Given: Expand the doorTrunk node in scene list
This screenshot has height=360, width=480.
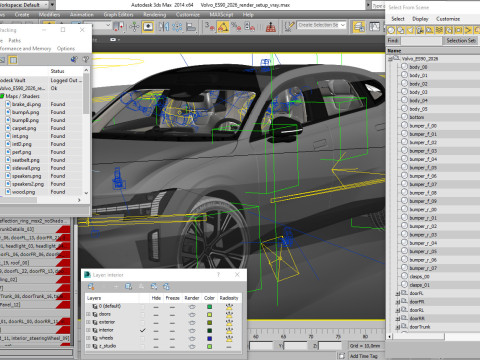Looking at the screenshot, I should [397, 327].
